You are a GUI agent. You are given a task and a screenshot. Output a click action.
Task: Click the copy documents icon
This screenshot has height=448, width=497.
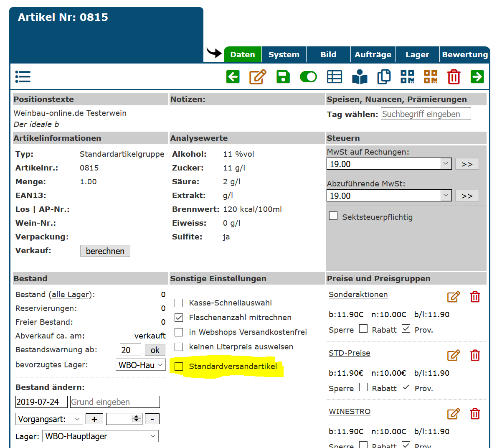(x=383, y=77)
